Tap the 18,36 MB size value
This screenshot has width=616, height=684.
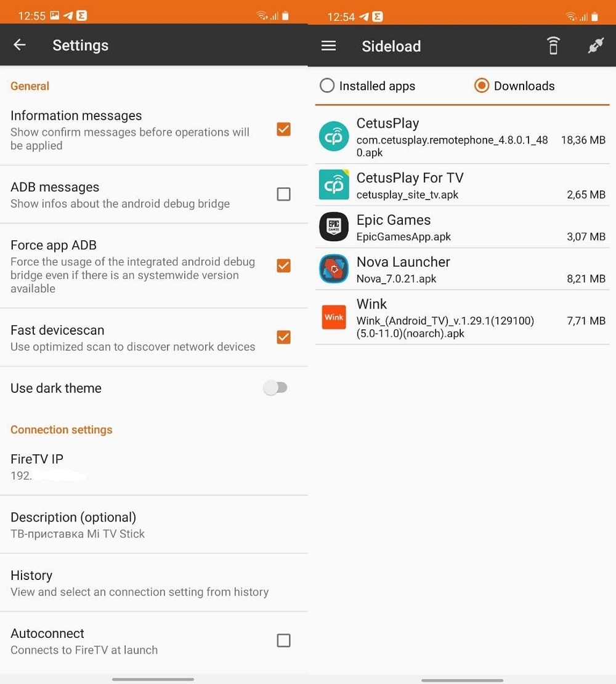(583, 140)
